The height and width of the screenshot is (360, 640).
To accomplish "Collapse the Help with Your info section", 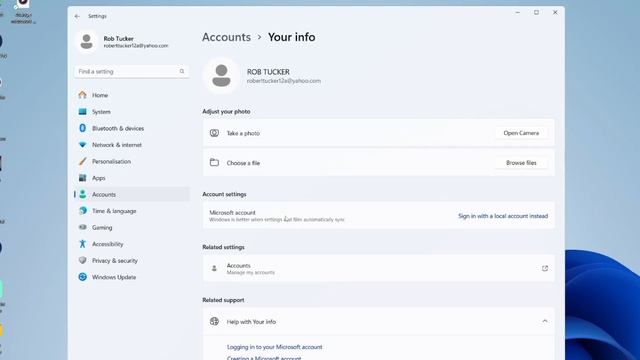I will coord(545,321).
